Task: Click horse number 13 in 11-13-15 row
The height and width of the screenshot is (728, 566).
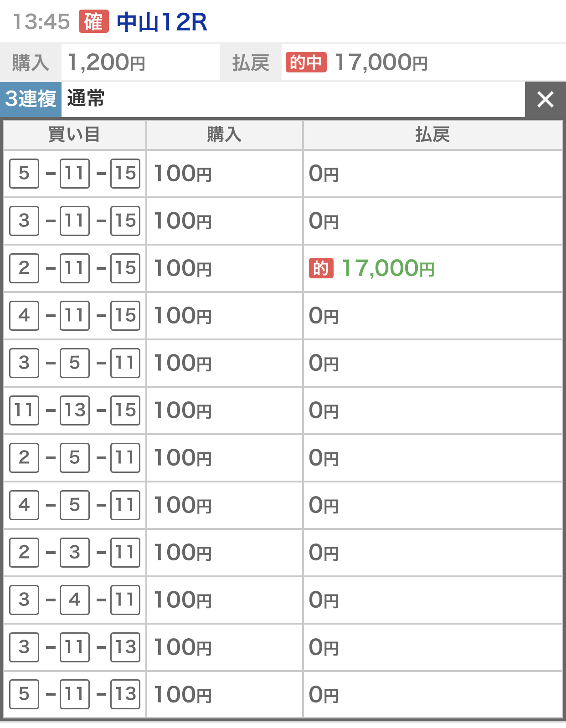Action: pos(75,410)
